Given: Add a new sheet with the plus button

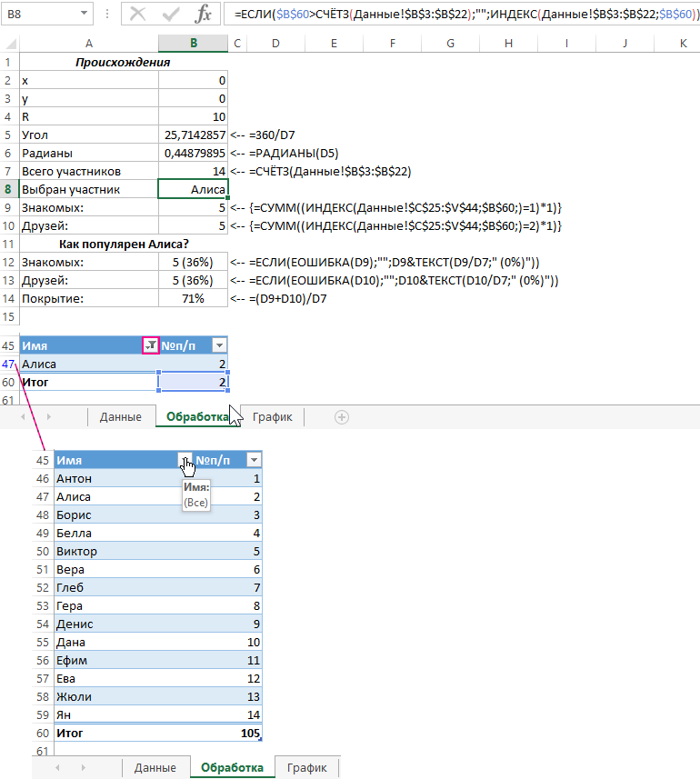Looking at the screenshot, I should pyautogui.click(x=342, y=416).
